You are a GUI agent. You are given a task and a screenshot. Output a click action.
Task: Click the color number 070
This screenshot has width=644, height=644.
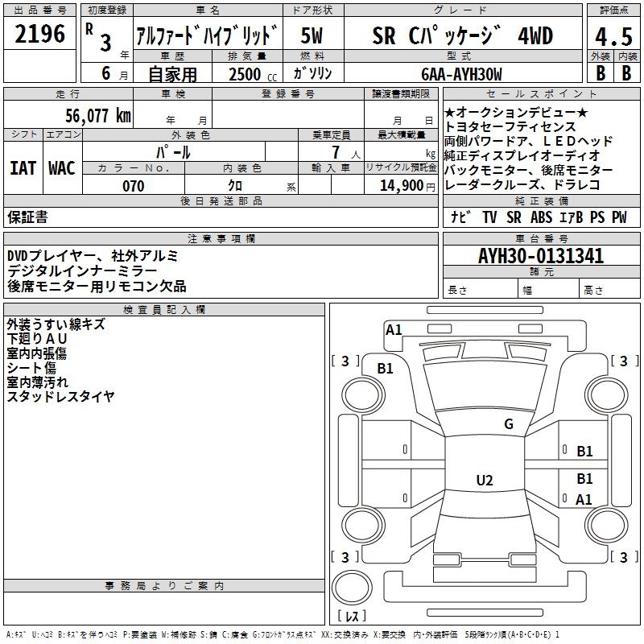click(133, 186)
